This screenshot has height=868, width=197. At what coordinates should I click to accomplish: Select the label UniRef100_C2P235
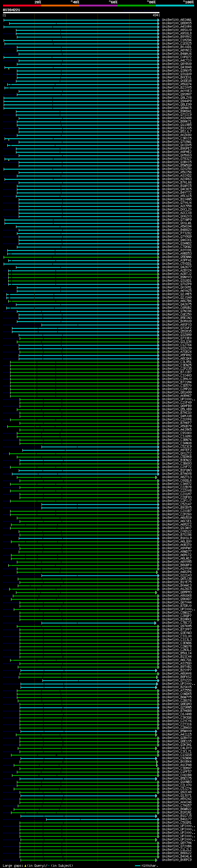click(x=176, y=369)
